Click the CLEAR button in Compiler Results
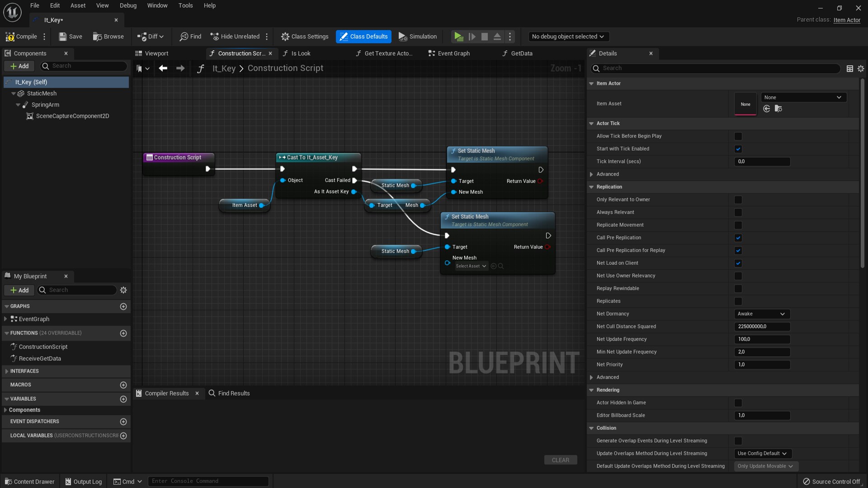Image resolution: width=868 pixels, height=488 pixels. click(x=560, y=460)
